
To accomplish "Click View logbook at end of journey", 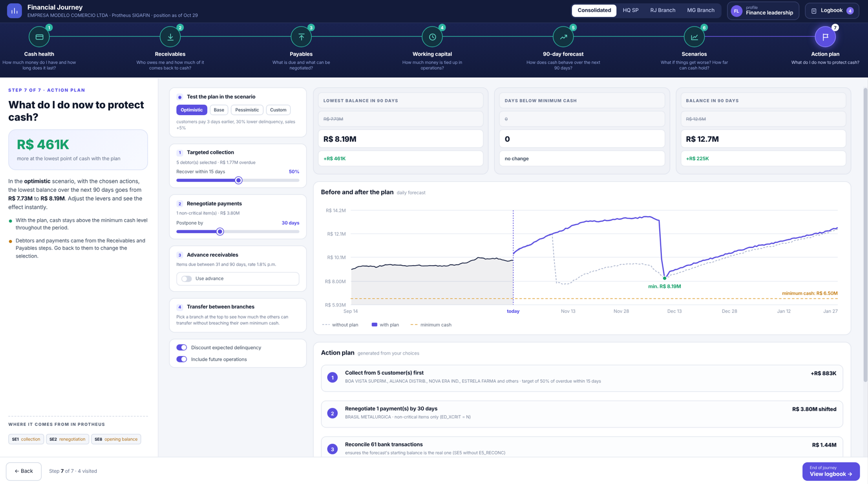I will pos(831,471).
